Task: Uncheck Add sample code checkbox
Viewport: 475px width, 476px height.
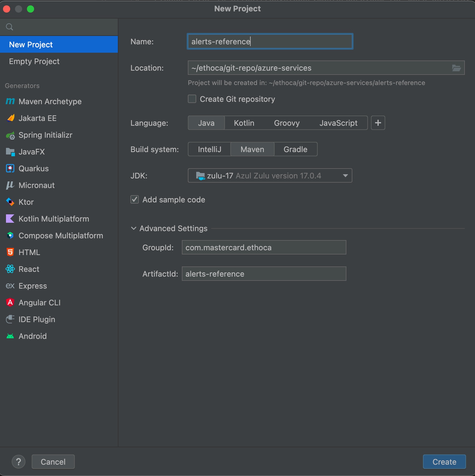Action: coord(135,200)
